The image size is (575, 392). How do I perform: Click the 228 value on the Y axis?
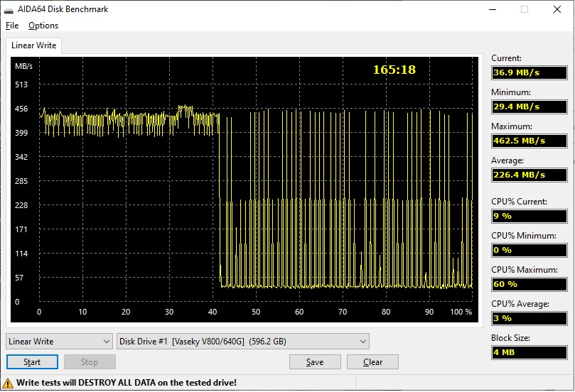[x=21, y=205]
